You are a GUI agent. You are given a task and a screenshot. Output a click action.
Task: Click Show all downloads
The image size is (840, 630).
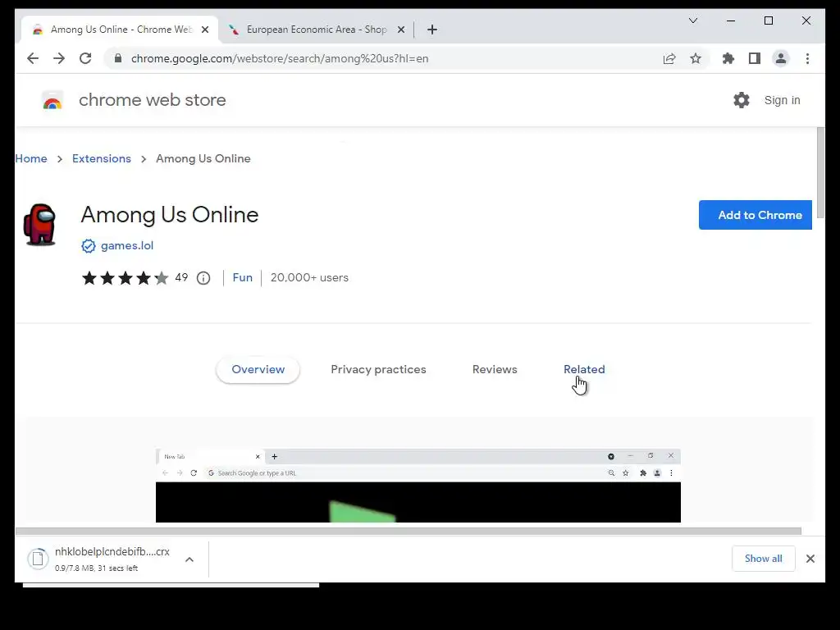[x=764, y=559]
